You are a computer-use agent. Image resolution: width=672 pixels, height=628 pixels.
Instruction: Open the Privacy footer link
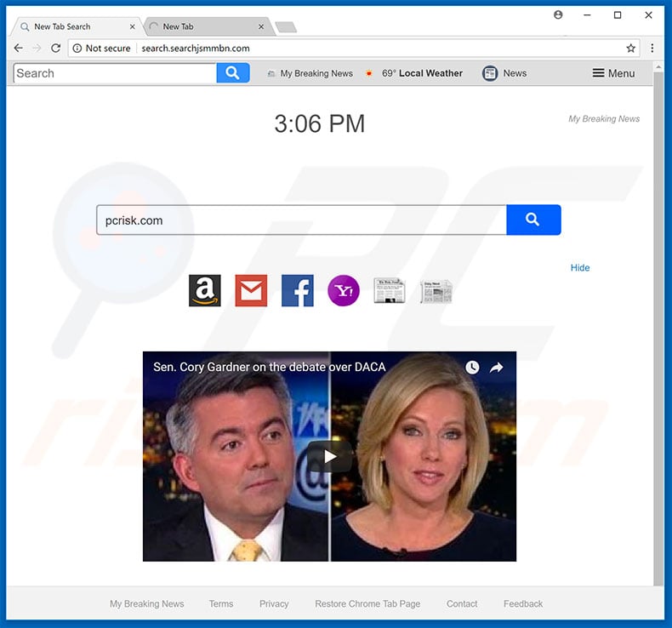coord(274,603)
